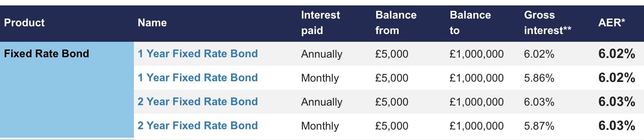This screenshot has width=644, height=140.
Task: Click the bold 6.02% AER for the monthly 1 Year bond
Action: [x=617, y=78]
